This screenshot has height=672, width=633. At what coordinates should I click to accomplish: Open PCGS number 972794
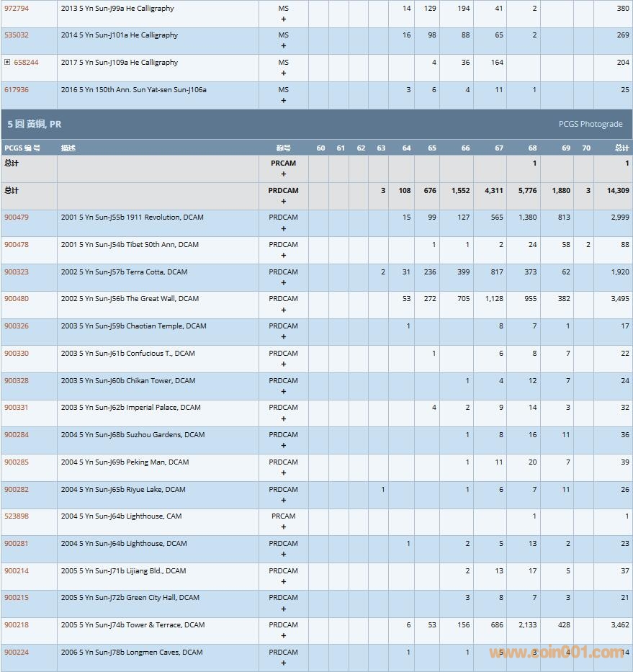17,9
